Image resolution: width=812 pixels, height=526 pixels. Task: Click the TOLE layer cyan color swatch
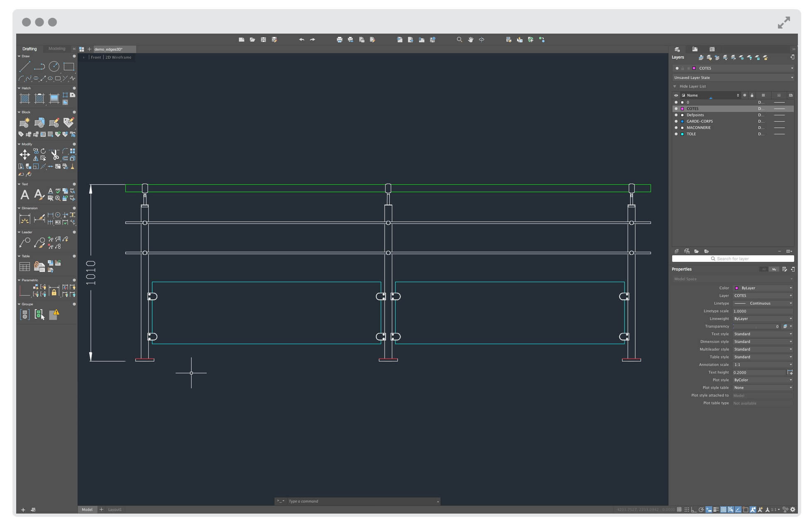pyautogui.click(x=682, y=134)
